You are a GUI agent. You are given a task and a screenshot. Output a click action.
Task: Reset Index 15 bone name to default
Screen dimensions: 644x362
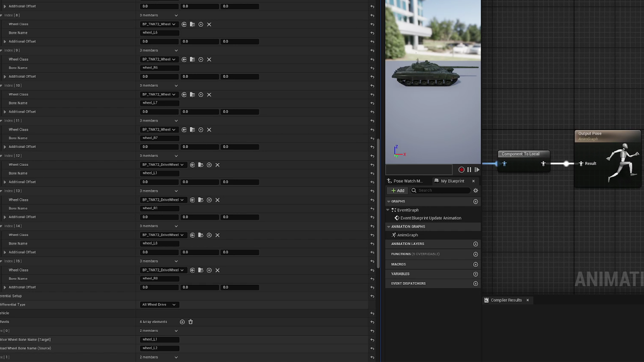372,279
